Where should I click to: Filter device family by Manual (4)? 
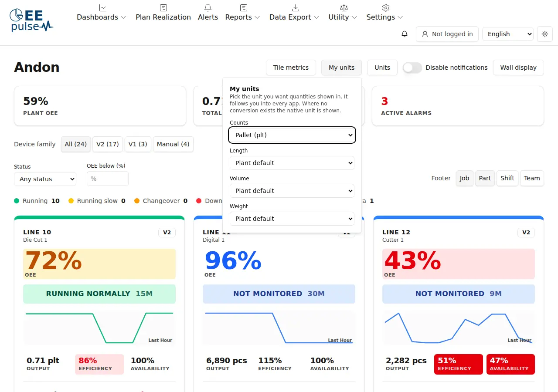pos(173,144)
